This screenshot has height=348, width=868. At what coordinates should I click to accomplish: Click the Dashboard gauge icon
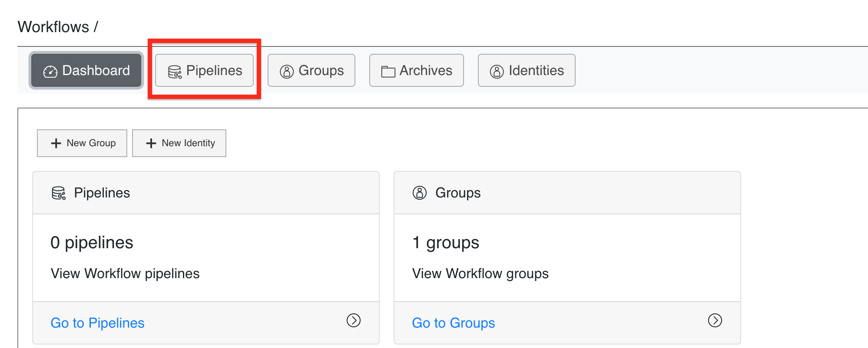[50, 71]
